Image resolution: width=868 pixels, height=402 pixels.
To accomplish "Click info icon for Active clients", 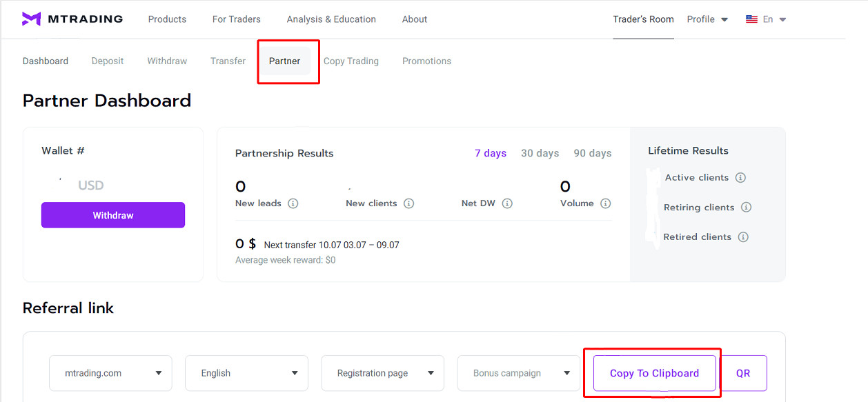I will click(740, 178).
